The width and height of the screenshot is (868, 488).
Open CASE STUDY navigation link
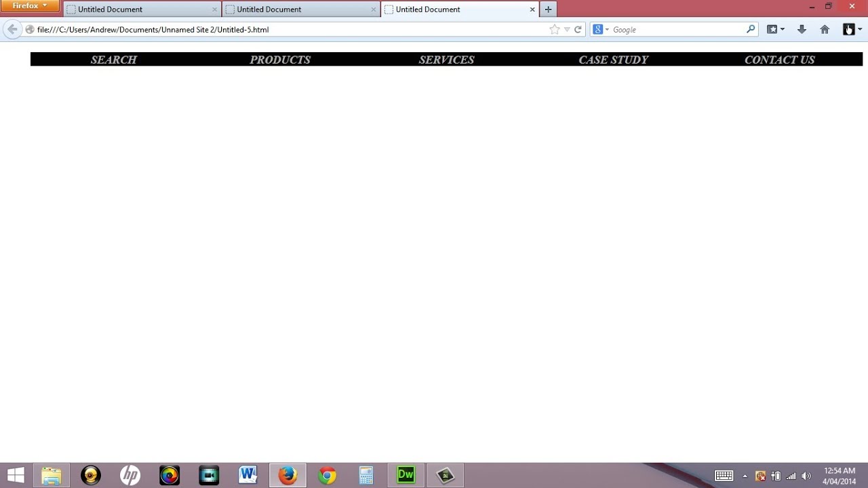click(x=613, y=60)
